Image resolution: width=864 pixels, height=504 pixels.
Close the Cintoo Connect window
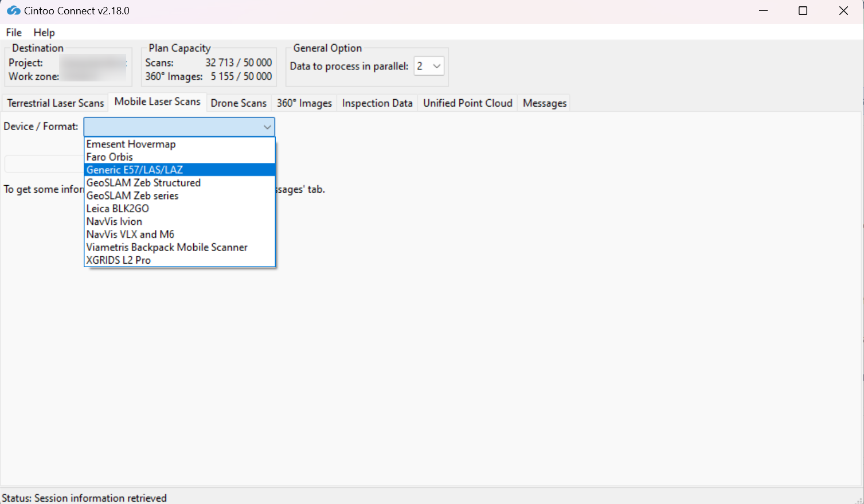click(843, 11)
